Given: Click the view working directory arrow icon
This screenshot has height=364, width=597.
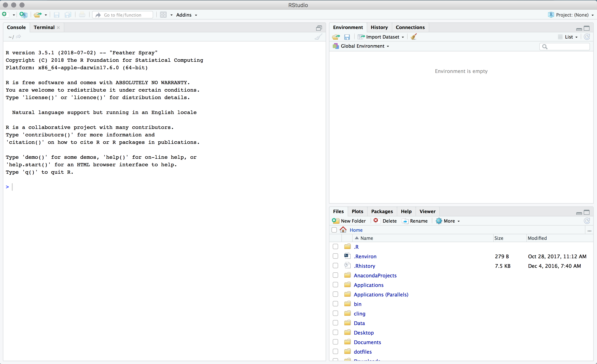Looking at the screenshot, I should coord(18,37).
